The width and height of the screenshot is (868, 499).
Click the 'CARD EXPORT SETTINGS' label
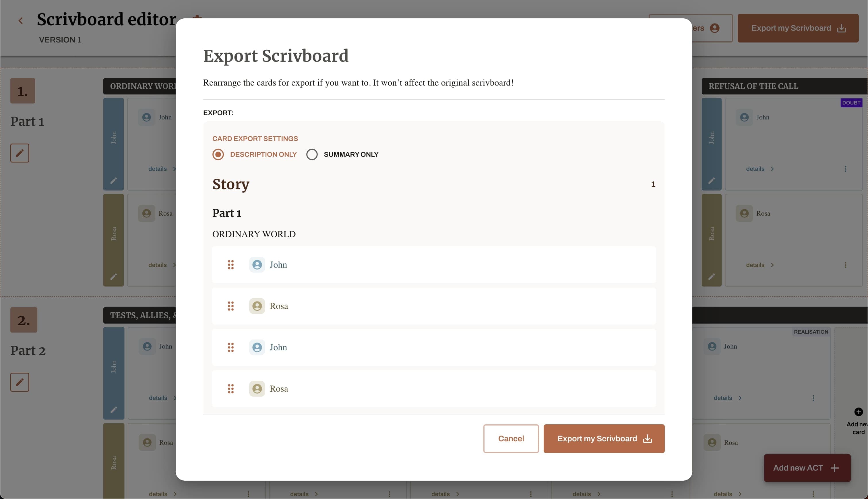(255, 139)
